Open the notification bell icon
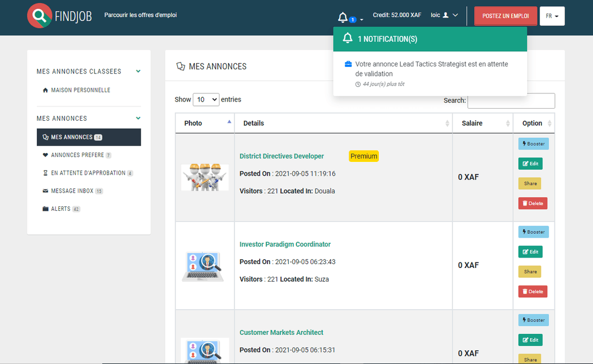This screenshot has width=593, height=364. (343, 18)
